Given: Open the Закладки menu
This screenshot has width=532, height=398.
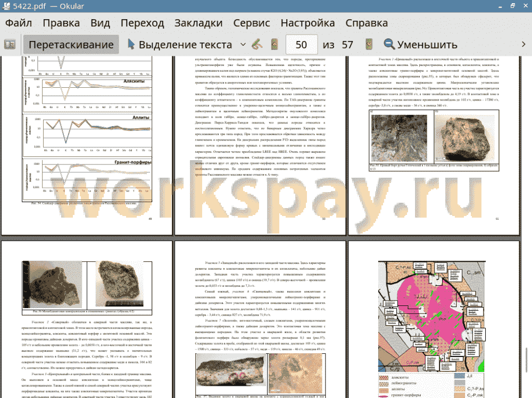Looking at the screenshot, I should (x=198, y=23).
